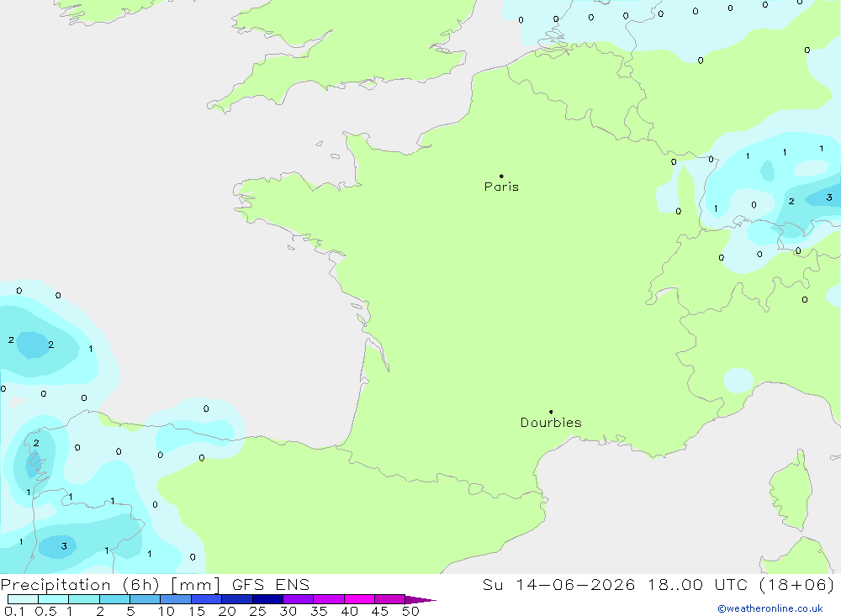Select the 20–25 mm dark blue legend swatch

[x=237, y=599]
